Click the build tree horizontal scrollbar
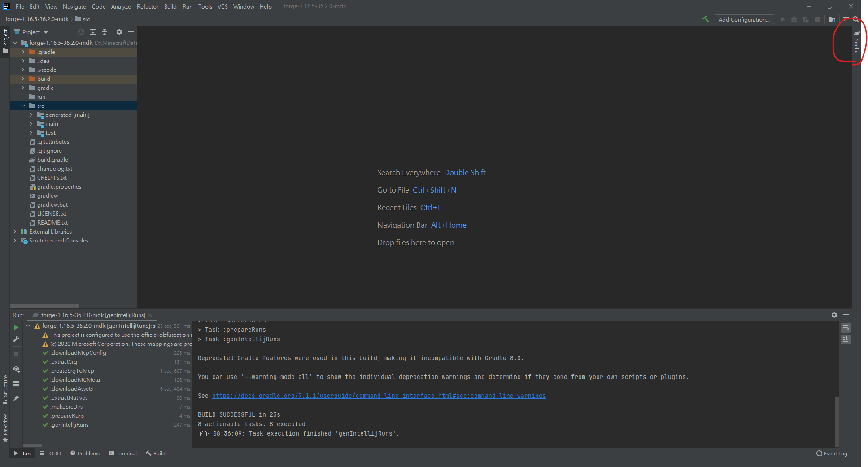The height and width of the screenshot is (467, 868). pyautogui.click(x=33, y=445)
